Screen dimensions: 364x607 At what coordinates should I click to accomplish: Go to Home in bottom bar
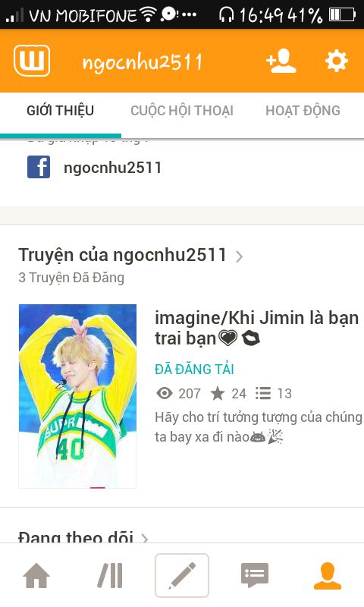pos(36,575)
